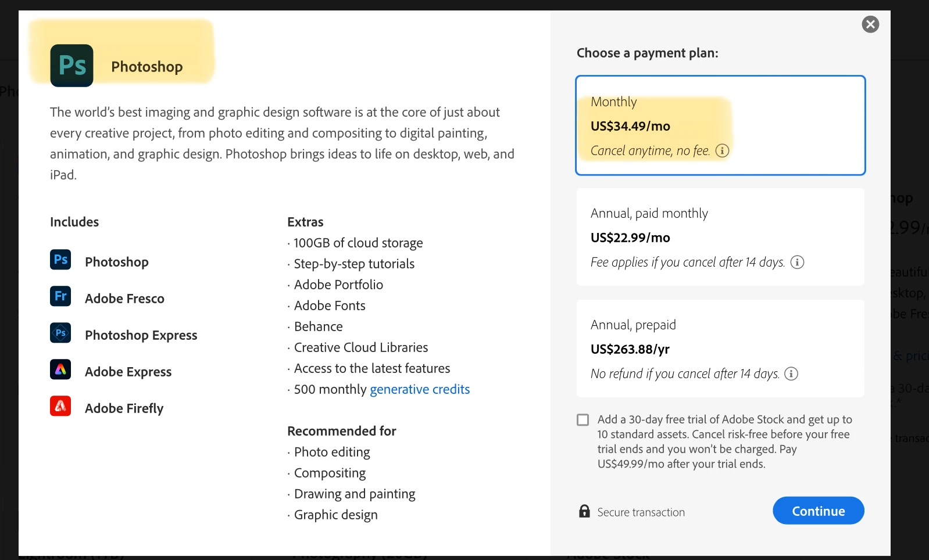
Task: Click the large Photoshop logo icon in header
Action: click(x=72, y=66)
